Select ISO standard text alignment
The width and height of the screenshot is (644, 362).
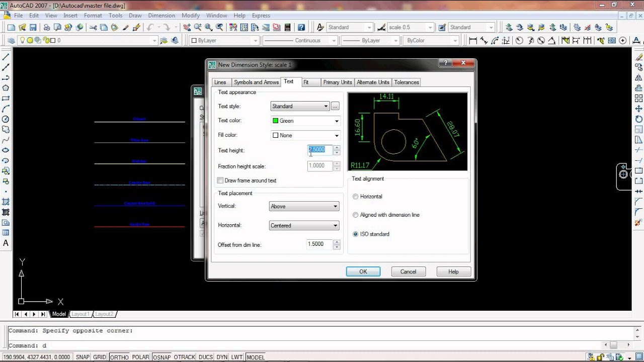(x=356, y=234)
